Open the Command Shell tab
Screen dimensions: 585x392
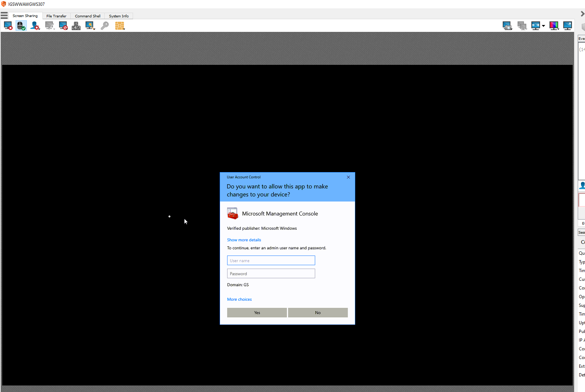[88, 16]
